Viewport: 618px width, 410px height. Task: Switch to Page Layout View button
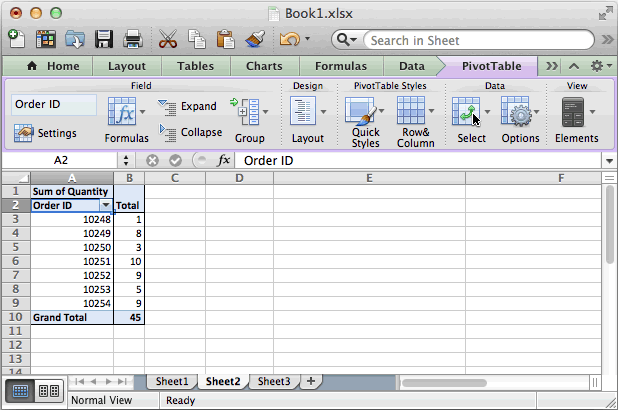(x=49, y=391)
